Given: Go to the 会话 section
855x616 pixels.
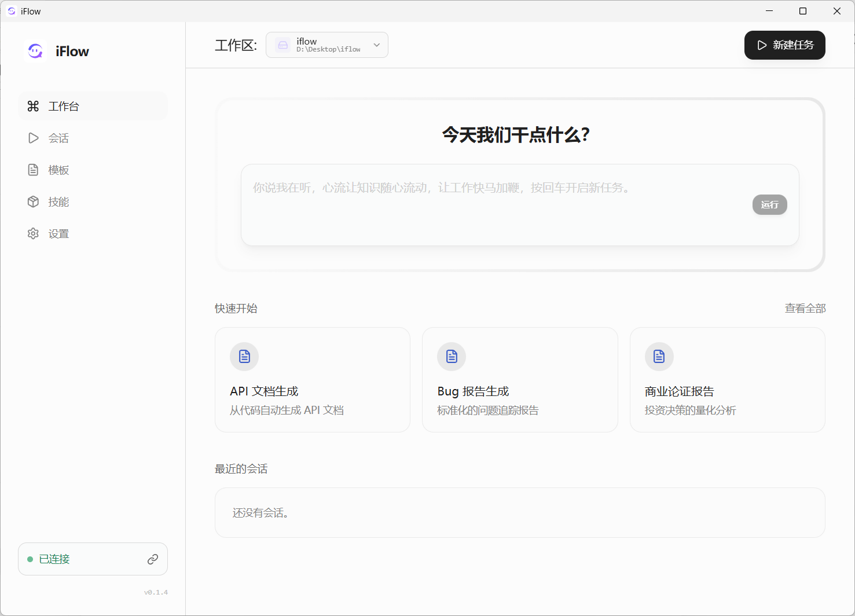Looking at the screenshot, I should point(58,138).
